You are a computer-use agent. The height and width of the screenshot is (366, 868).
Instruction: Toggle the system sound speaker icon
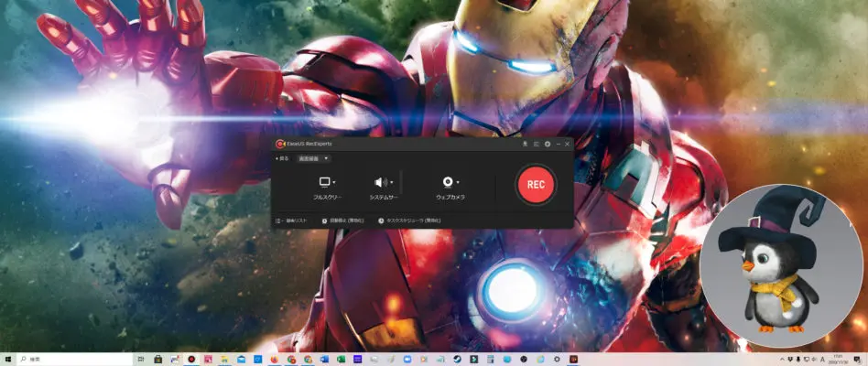click(379, 182)
